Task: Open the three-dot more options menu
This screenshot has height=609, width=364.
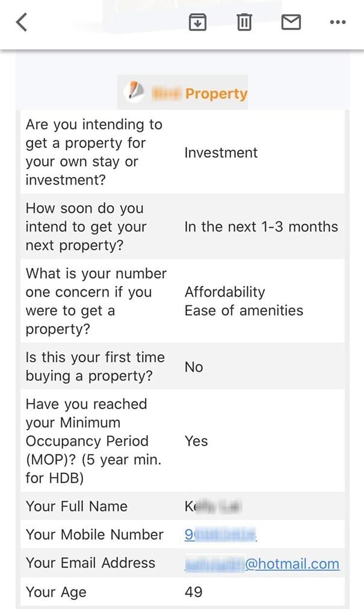Action: (338, 23)
